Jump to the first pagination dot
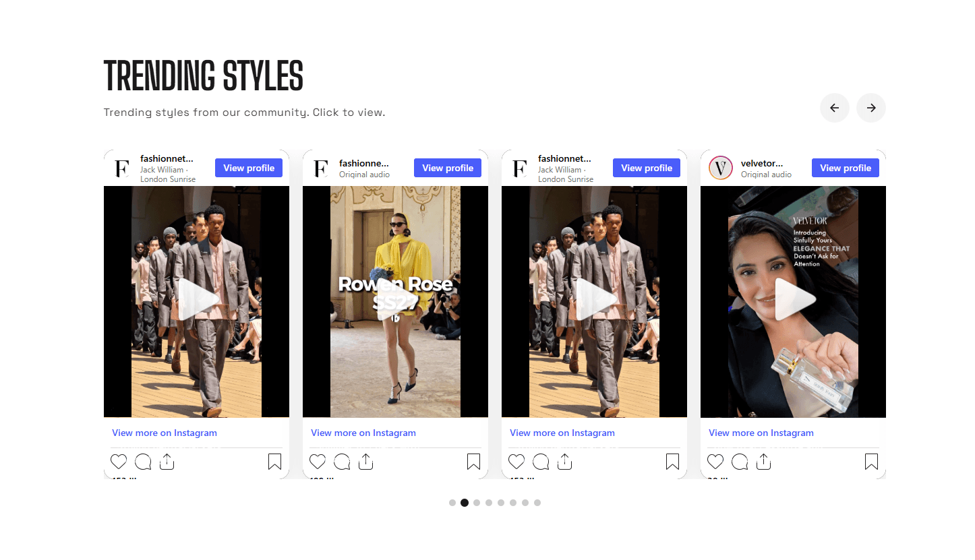This screenshot has height=560, width=975. [x=452, y=503]
